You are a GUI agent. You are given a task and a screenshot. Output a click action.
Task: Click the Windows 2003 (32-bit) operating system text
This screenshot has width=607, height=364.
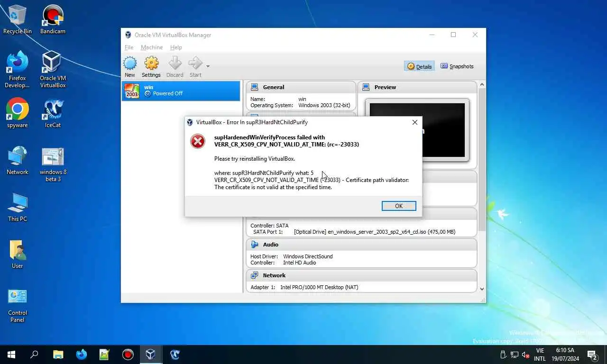pos(324,105)
